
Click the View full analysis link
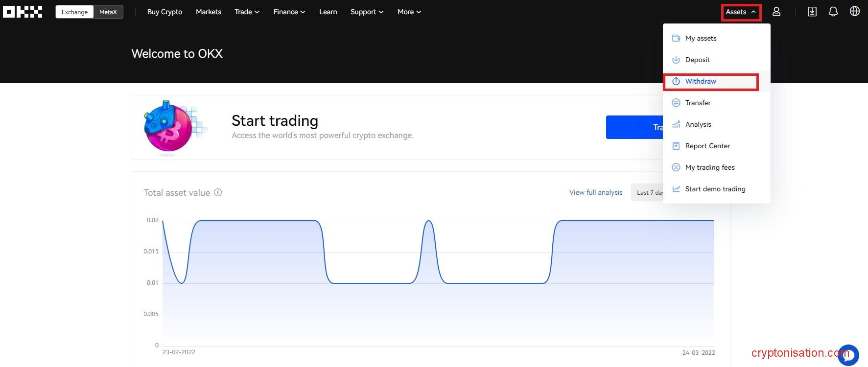coord(596,192)
